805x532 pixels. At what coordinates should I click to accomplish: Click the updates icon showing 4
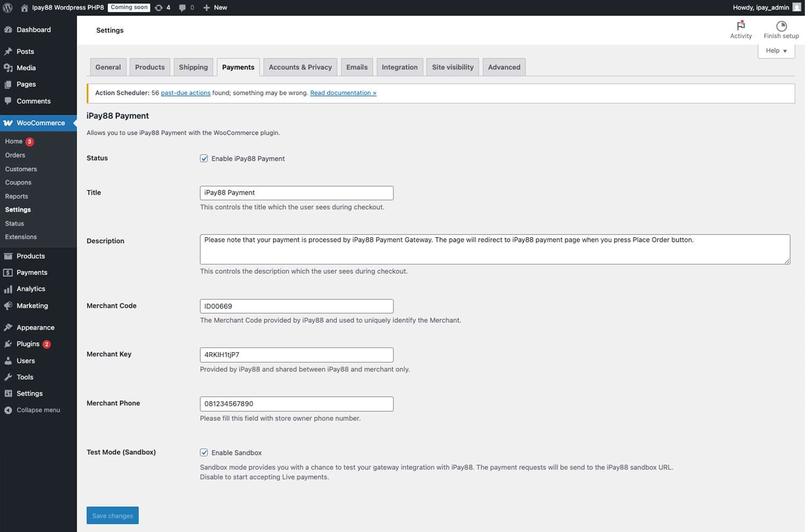pos(159,8)
